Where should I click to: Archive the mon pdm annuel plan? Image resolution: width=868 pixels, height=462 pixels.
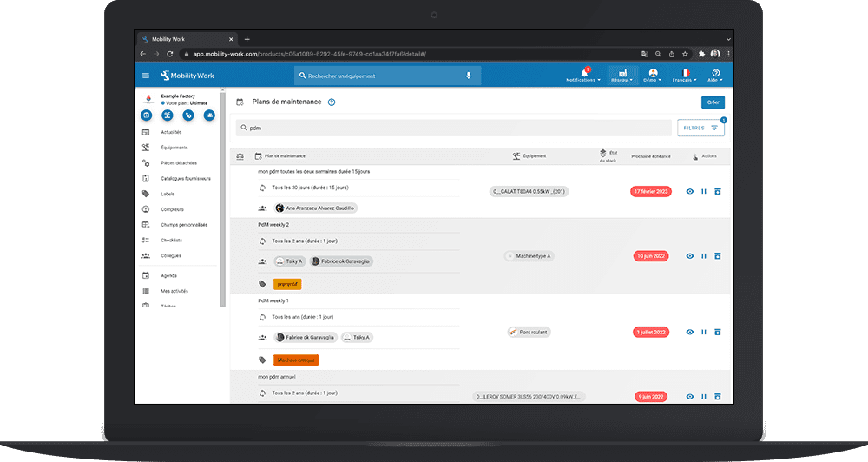point(718,397)
